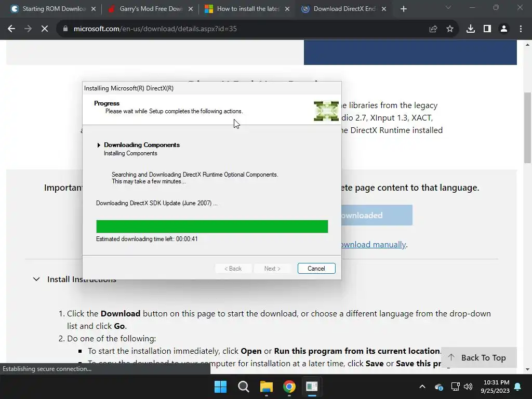Click the disabled Next button in setup
Screen dimensions: 532x399
click(272, 269)
